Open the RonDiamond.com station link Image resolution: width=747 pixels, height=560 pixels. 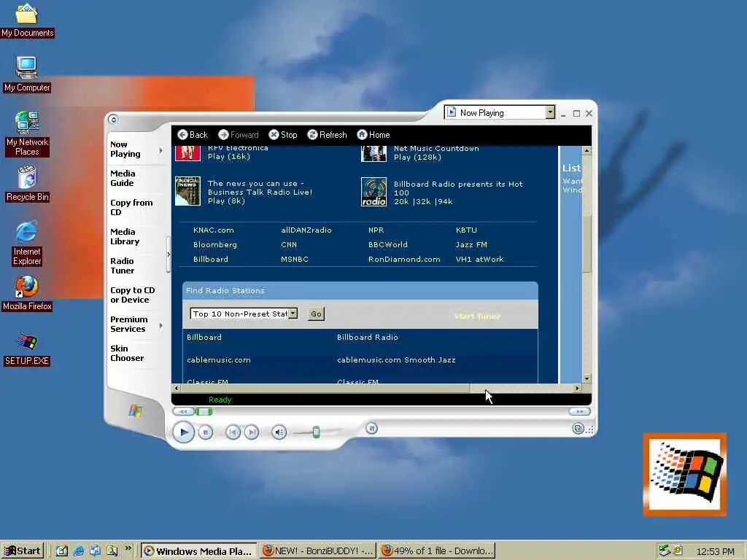coord(404,259)
